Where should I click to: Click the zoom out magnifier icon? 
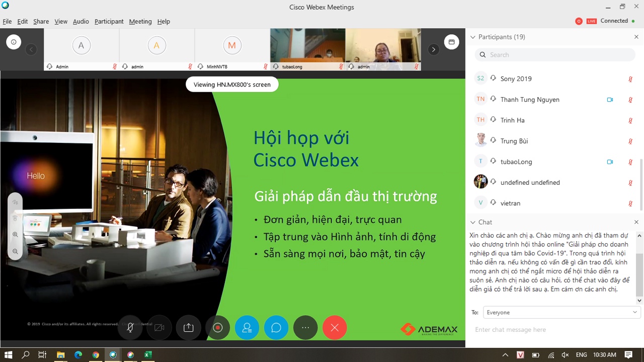pos(15,251)
